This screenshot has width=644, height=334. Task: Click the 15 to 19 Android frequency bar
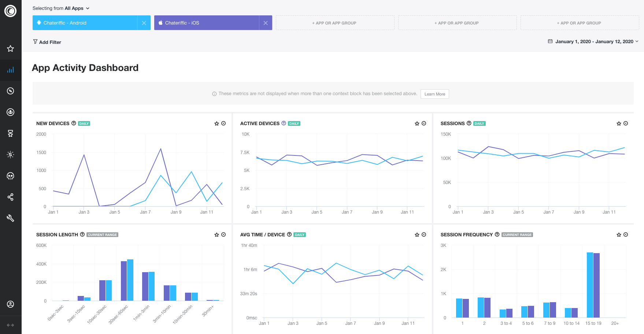click(590, 285)
